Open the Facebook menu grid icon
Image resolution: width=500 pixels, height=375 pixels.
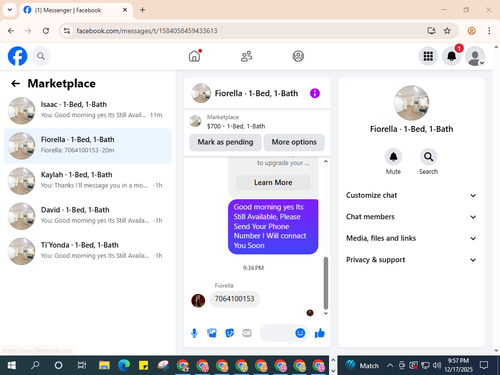[428, 56]
